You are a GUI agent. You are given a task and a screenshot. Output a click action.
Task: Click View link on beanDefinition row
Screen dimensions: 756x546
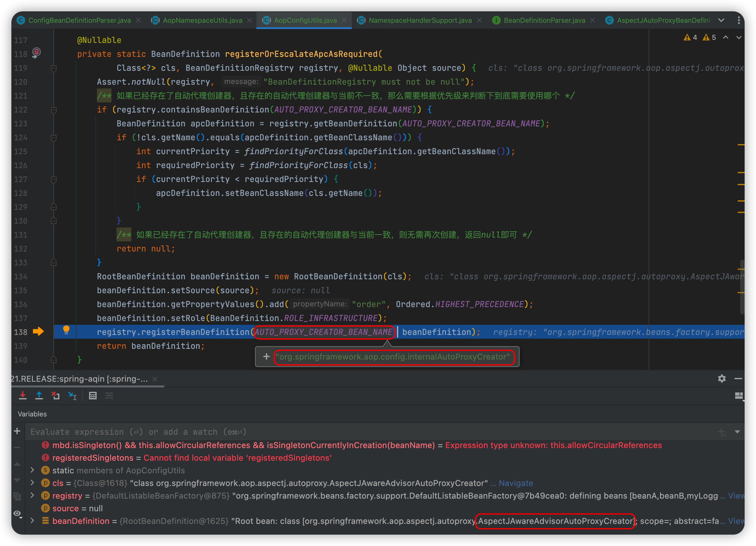point(736,521)
